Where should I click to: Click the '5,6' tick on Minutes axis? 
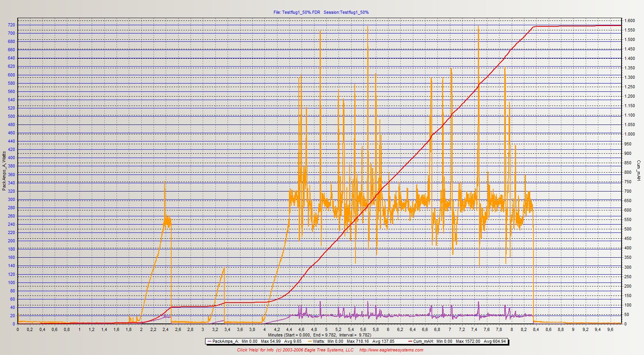[x=363, y=329]
